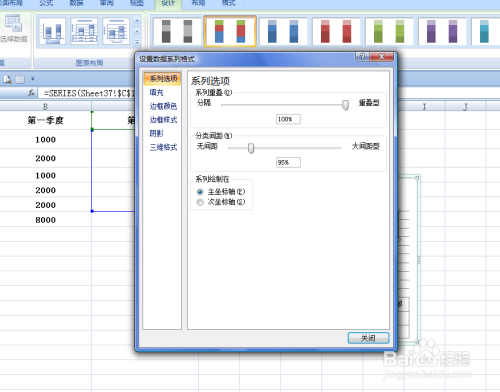Screen dimensions: 500x392
Task: Expand the chart layouts gallery More button
Action: [137, 41]
